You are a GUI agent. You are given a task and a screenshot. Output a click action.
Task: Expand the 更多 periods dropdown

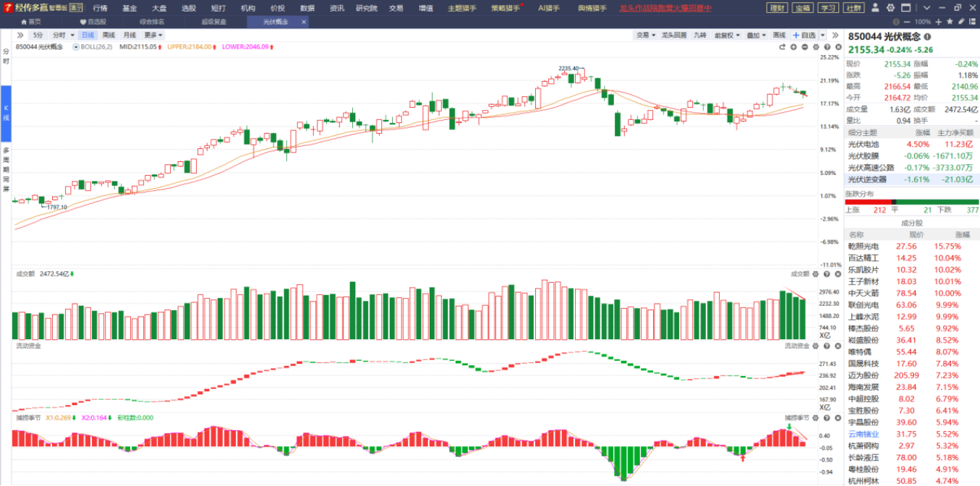click(153, 35)
